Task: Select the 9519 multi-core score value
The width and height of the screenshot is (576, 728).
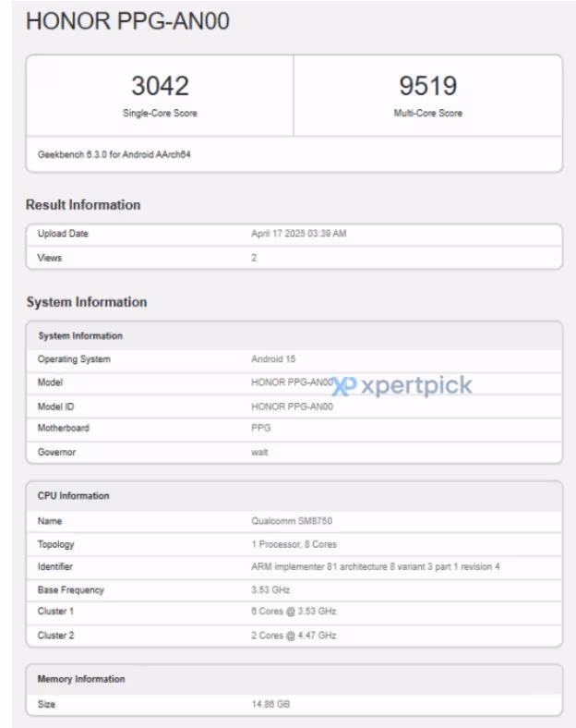Action: 428,86
